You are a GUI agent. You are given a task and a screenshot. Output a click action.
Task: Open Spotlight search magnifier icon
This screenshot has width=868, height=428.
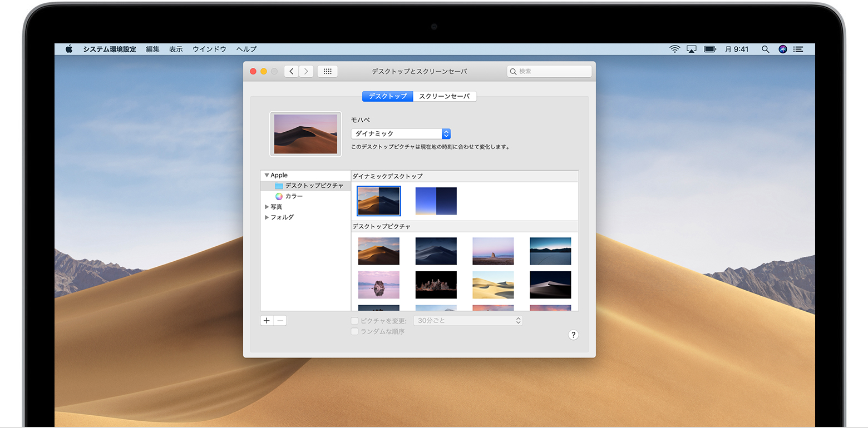(x=766, y=49)
